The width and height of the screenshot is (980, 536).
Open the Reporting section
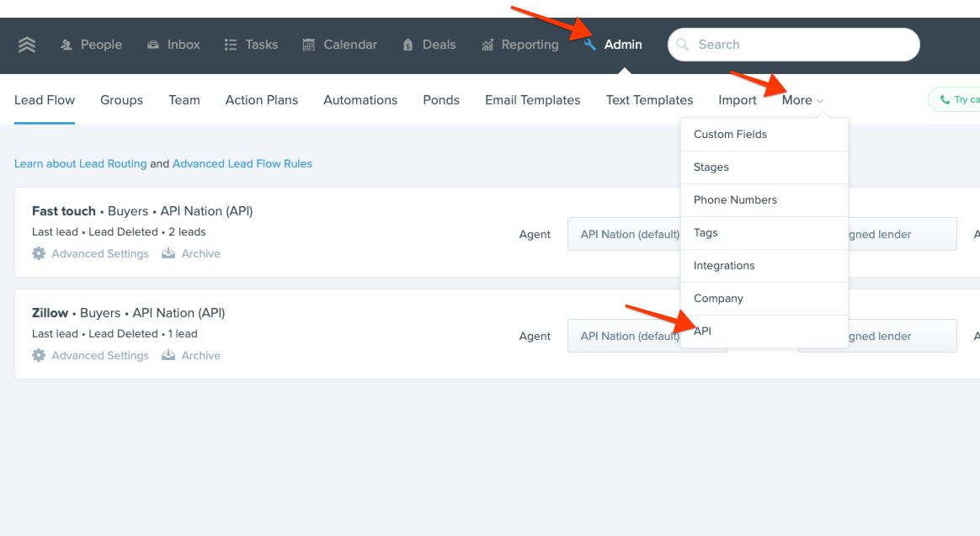tap(519, 45)
